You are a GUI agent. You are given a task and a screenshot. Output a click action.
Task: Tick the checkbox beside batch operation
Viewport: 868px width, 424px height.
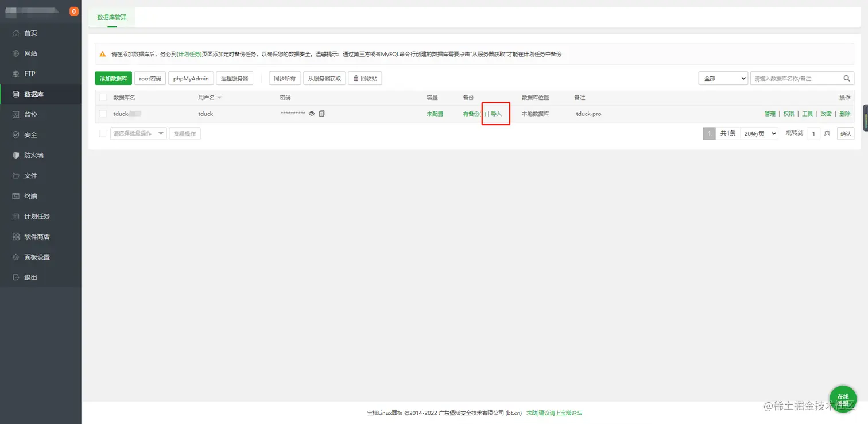pyautogui.click(x=103, y=133)
